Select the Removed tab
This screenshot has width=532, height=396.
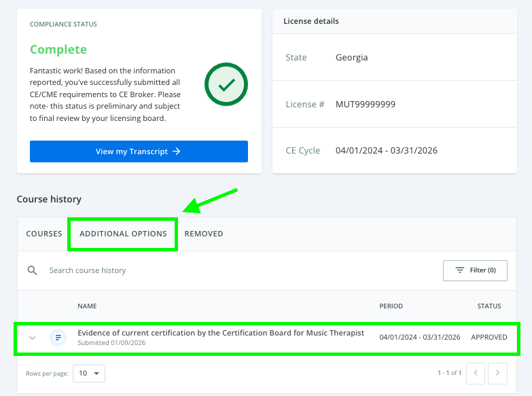(x=204, y=234)
